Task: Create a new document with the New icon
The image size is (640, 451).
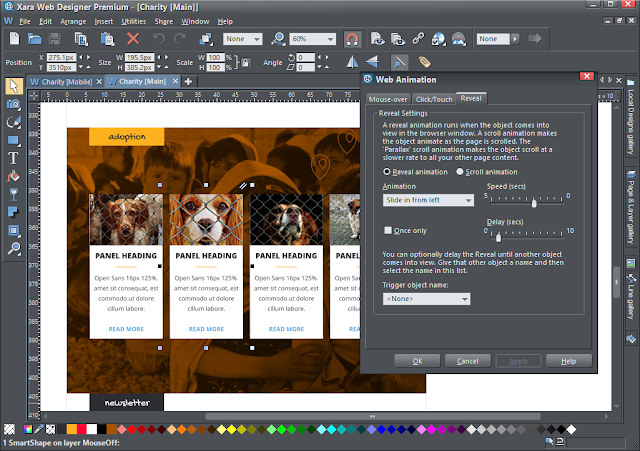Action: click(x=14, y=39)
